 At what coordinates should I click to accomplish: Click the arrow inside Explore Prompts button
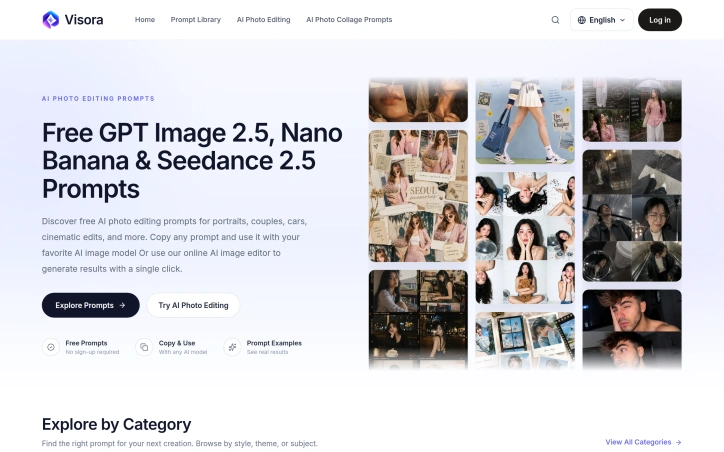[x=122, y=305]
